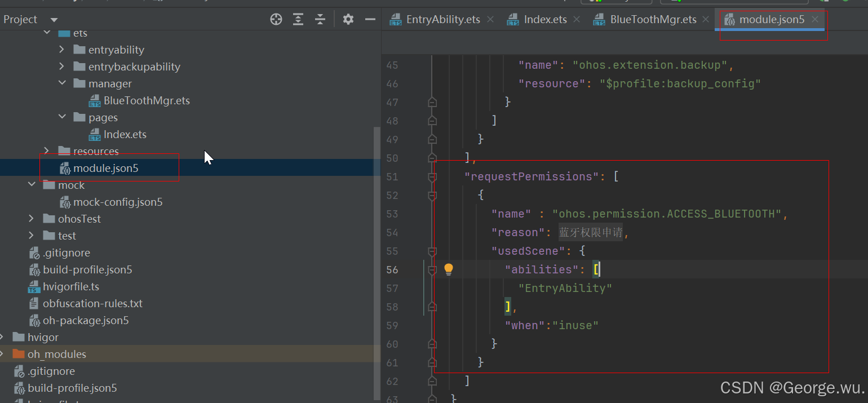The image size is (868, 403).
Task: Open BlueToothMgr.ets file in the tree
Action: (x=147, y=100)
